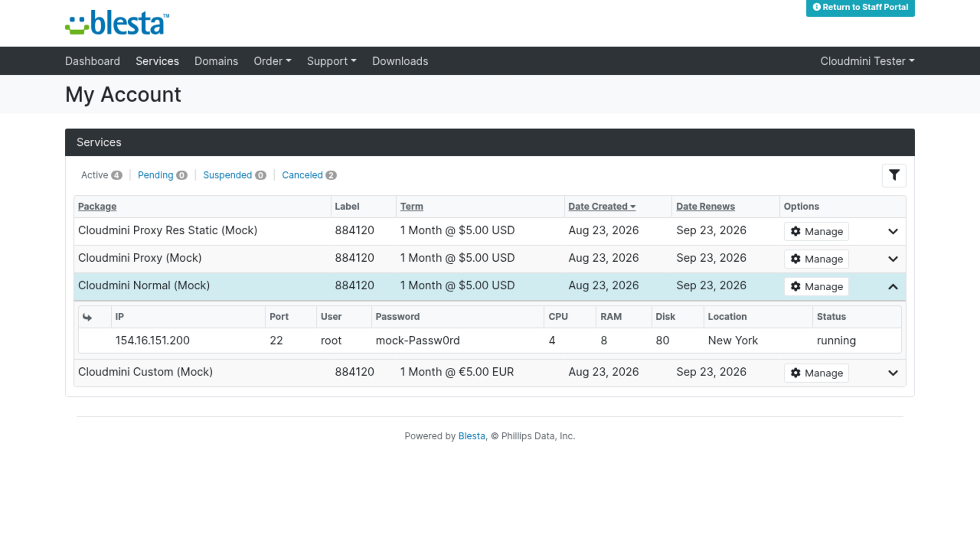Switch to Pending services tab
Image resolution: width=980 pixels, height=551 pixels.
pos(162,175)
